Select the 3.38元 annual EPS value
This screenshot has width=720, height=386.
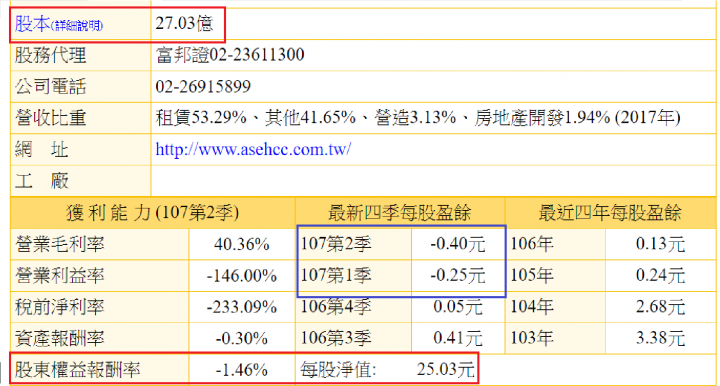pyautogui.click(x=660, y=338)
